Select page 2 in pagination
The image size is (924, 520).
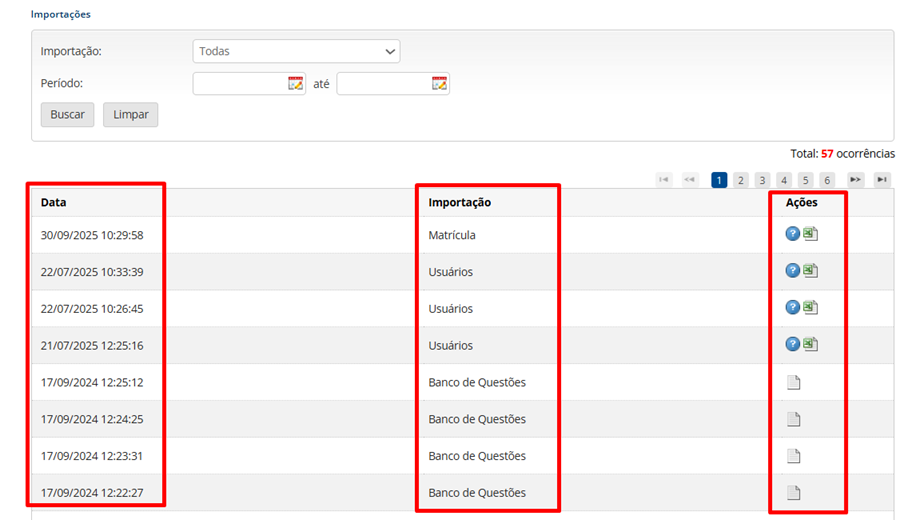click(741, 180)
